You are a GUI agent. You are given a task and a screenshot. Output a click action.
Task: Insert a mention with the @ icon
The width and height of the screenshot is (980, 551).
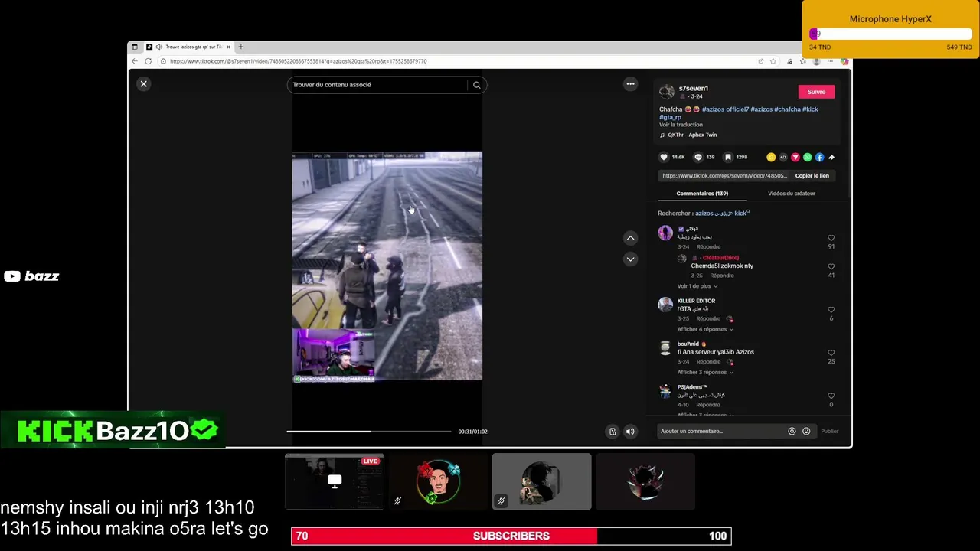(x=792, y=431)
